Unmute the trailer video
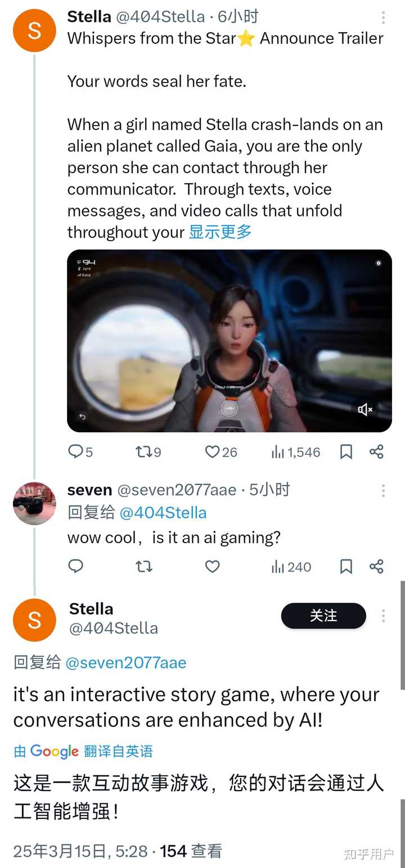 [365, 409]
